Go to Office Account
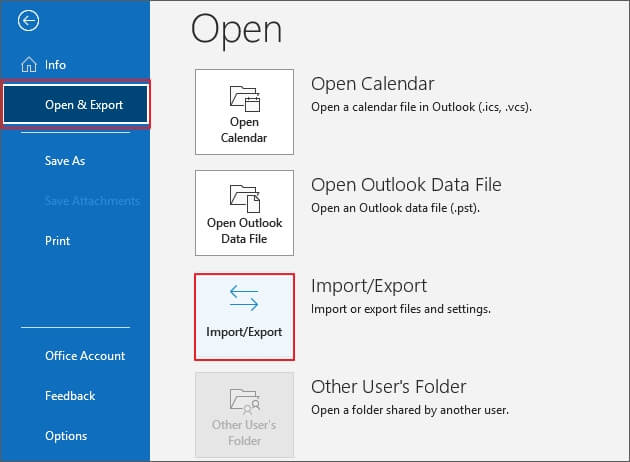The image size is (630, 462). click(x=85, y=356)
